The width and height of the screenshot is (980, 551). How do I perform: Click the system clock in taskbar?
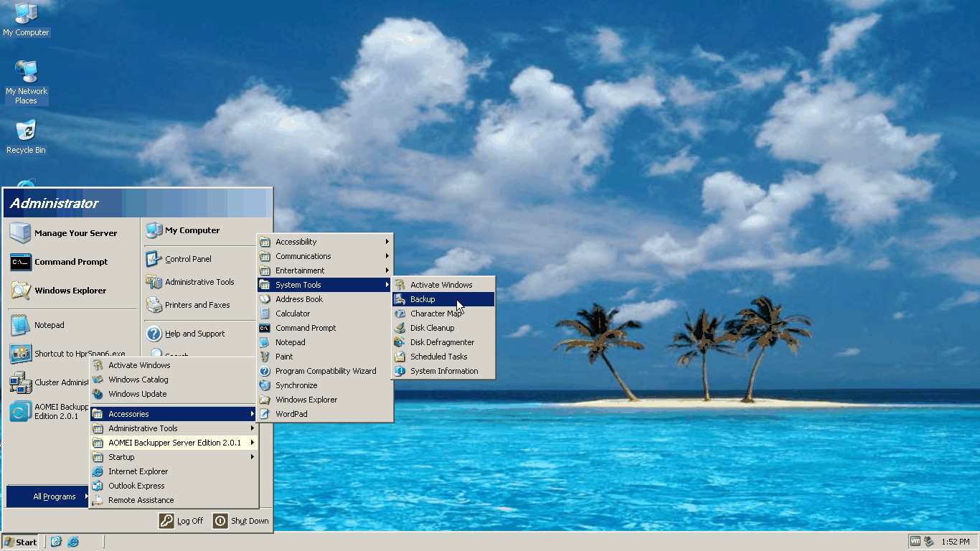[956, 542]
